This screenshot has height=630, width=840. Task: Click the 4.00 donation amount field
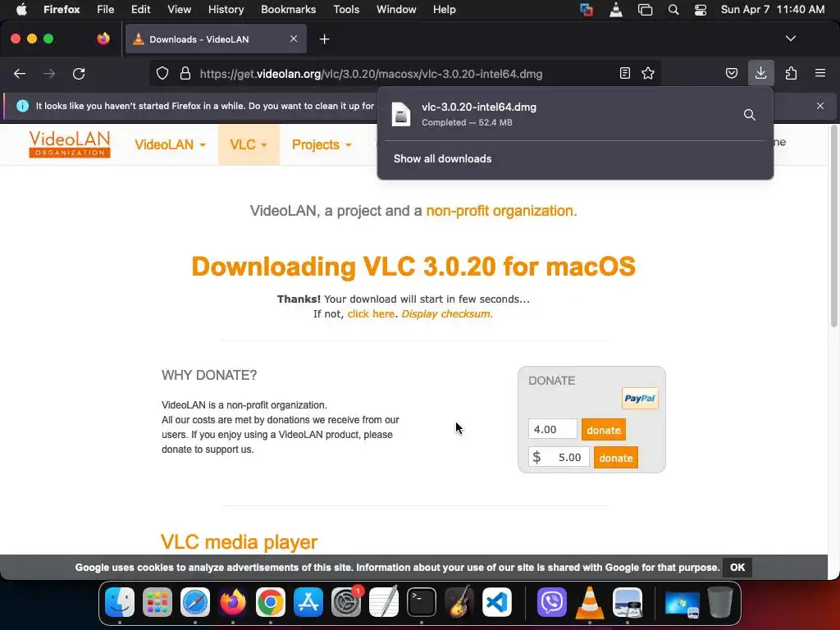pos(552,429)
